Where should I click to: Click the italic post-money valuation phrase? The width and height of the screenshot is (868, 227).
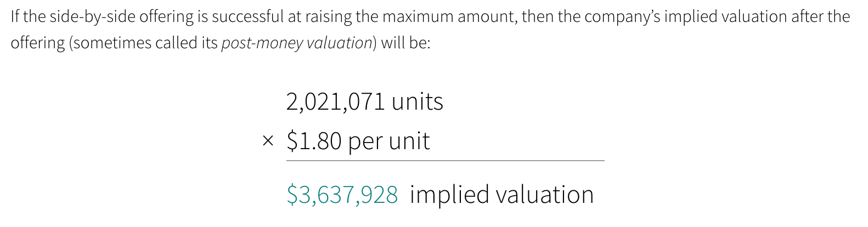297,43
